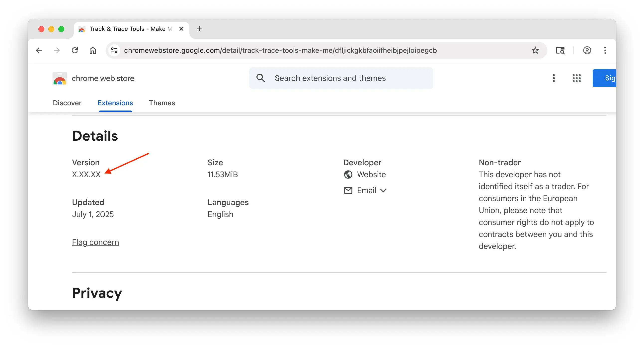644x347 pixels.
Task: Maximize the window with the green button
Action: (x=61, y=29)
